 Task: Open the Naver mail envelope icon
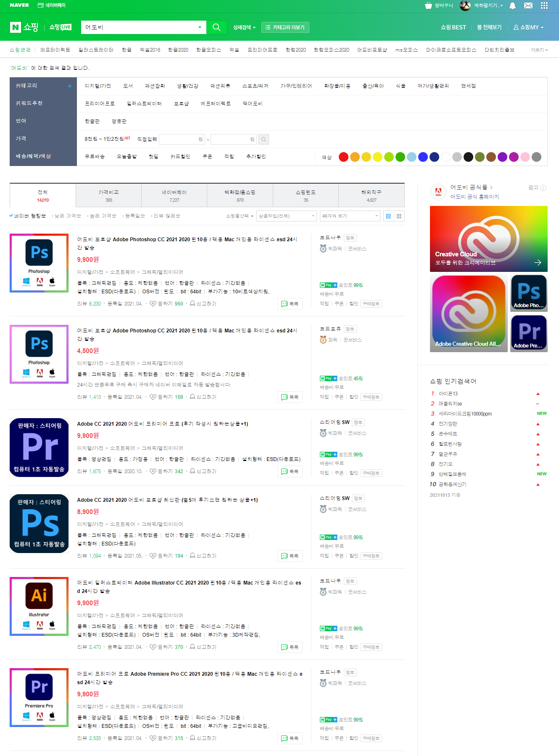tap(528, 5)
